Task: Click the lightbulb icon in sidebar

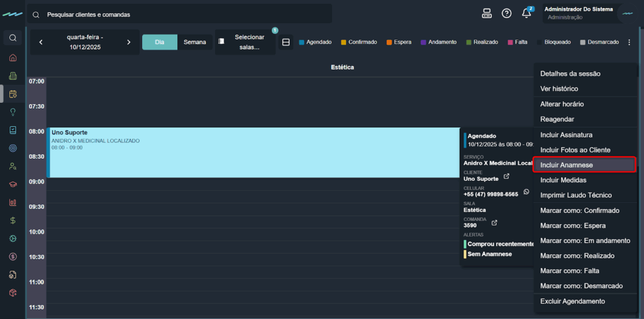Action: pos(13,112)
